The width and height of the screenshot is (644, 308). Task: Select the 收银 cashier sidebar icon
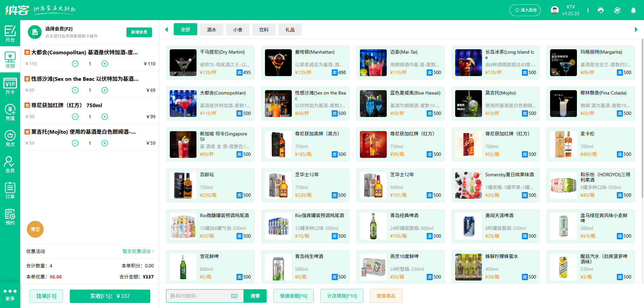point(10,60)
